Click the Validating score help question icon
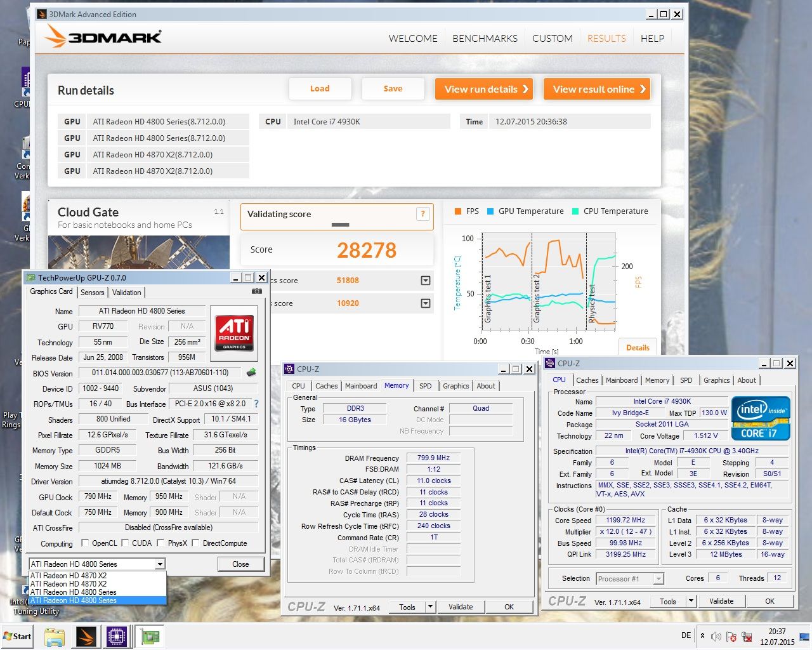Image resolution: width=812 pixels, height=650 pixels. 422,214
